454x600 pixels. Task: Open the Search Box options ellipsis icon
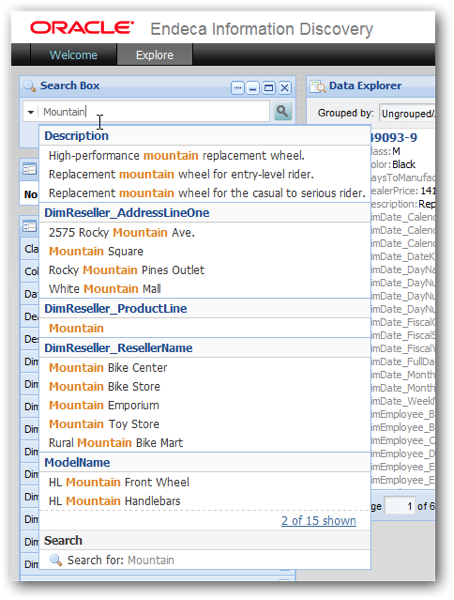coord(237,88)
